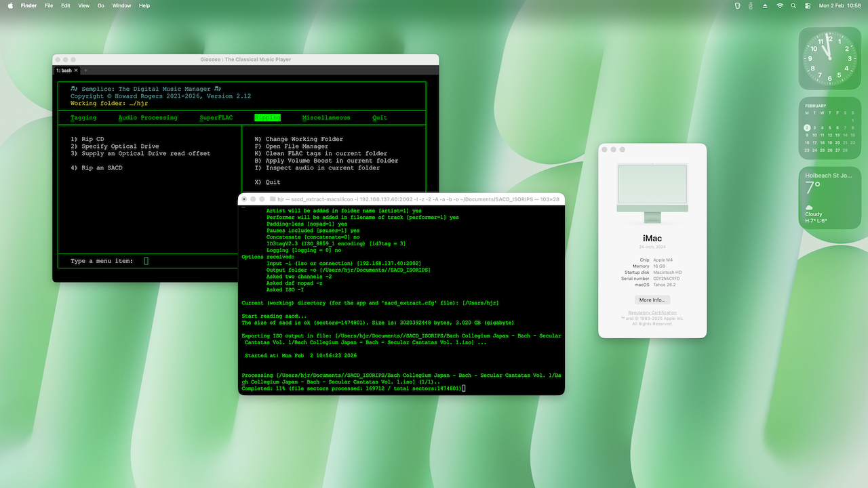Open the Regulatory Certification link
The image size is (868, 488).
tap(652, 312)
